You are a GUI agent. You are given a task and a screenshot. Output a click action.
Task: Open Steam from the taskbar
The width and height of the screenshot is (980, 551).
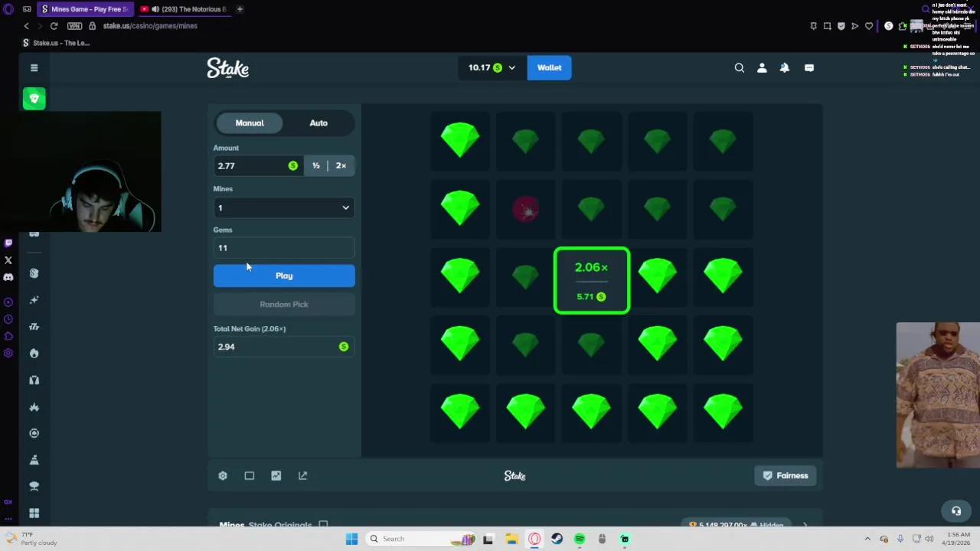[557, 539]
